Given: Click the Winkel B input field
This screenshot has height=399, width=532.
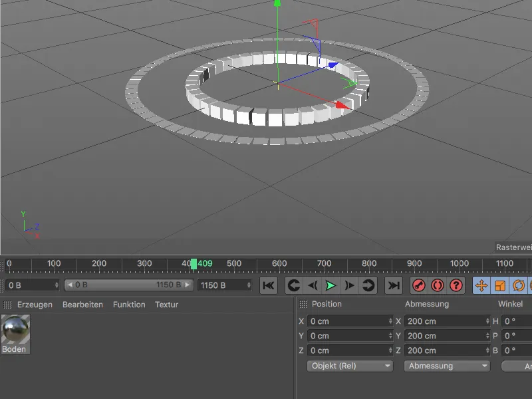Looking at the screenshot, I should (x=517, y=350).
